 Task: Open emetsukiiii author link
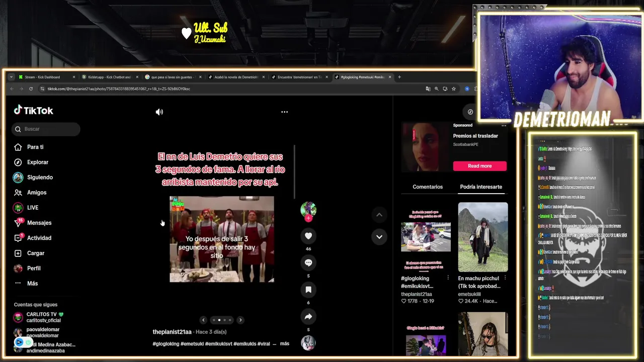point(469,294)
